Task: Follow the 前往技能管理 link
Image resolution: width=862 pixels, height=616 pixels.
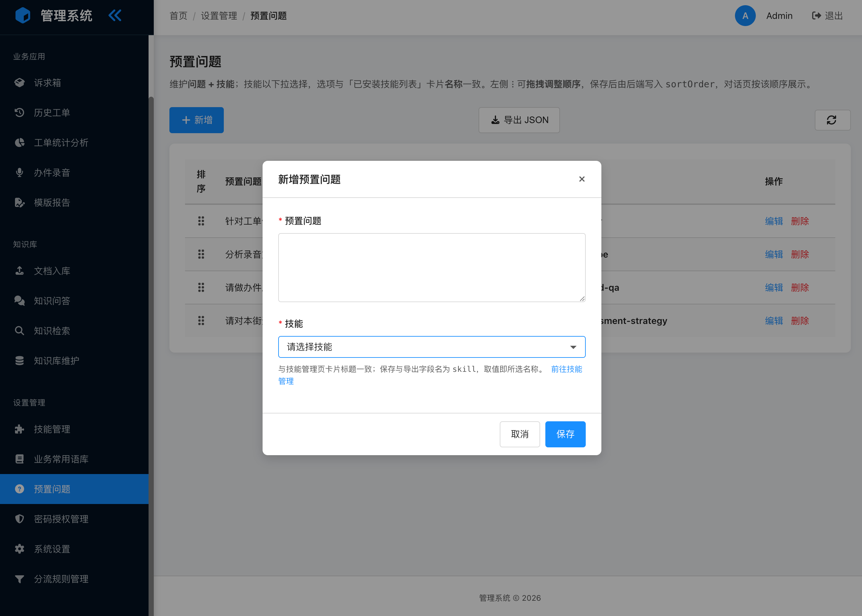Action: click(x=566, y=369)
